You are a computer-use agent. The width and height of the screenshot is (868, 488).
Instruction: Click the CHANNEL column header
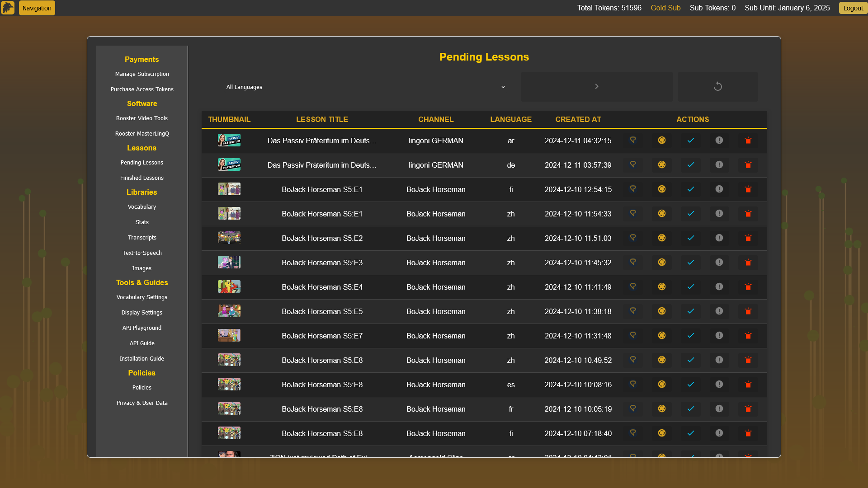[x=436, y=119]
